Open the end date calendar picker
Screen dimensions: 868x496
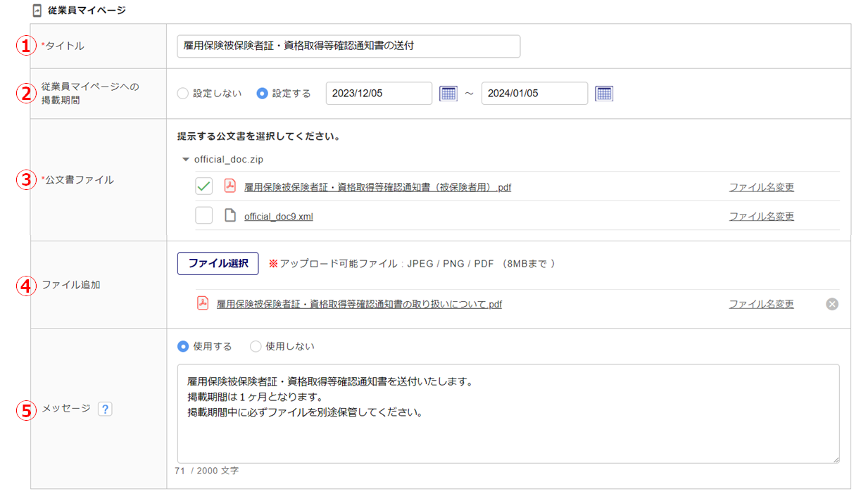coord(604,94)
